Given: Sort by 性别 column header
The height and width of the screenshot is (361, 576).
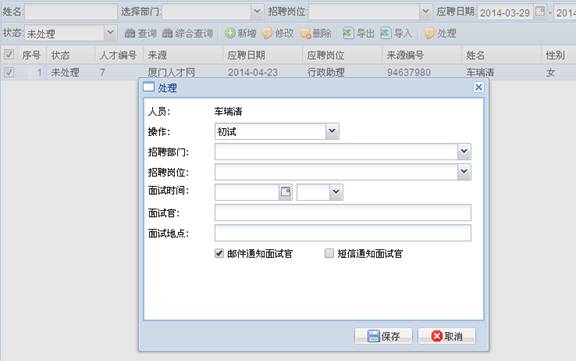Looking at the screenshot, I should click(559, 55).
